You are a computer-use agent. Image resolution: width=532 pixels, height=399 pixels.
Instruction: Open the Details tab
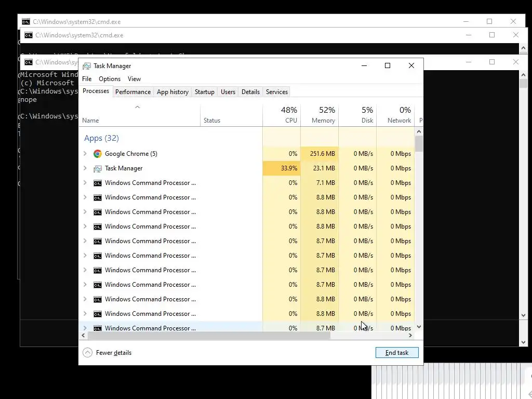tap(251, 92)
